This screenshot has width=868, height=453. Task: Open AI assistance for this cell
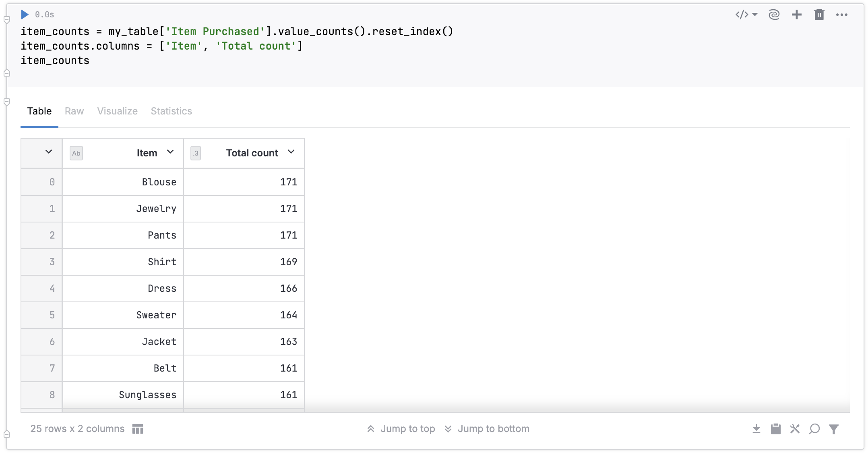pyautogui.click(x=774, y=15)
